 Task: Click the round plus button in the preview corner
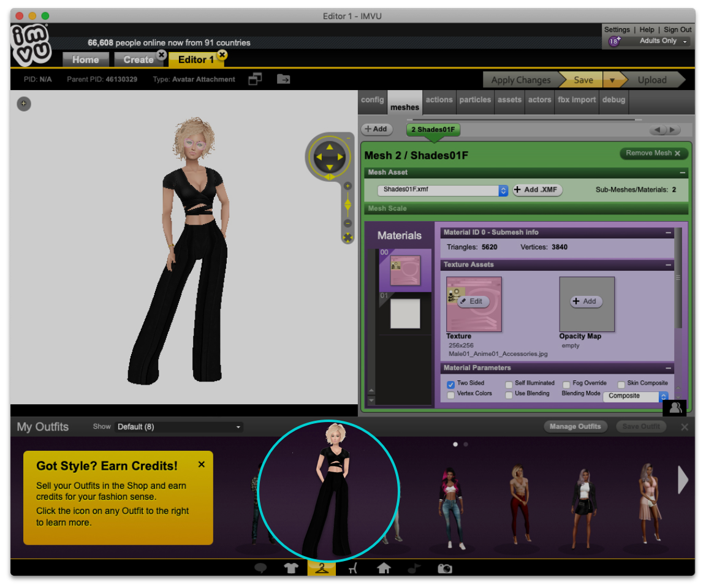24,104
